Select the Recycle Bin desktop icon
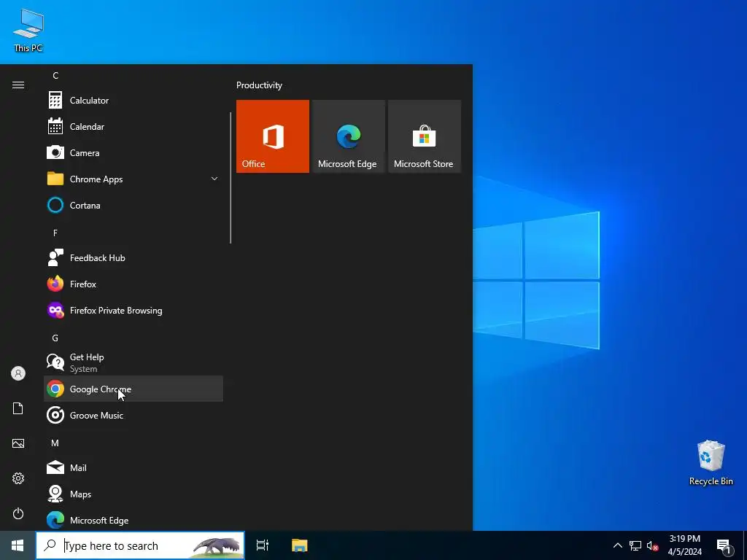 pyautogui.click(x=711, y=463)
